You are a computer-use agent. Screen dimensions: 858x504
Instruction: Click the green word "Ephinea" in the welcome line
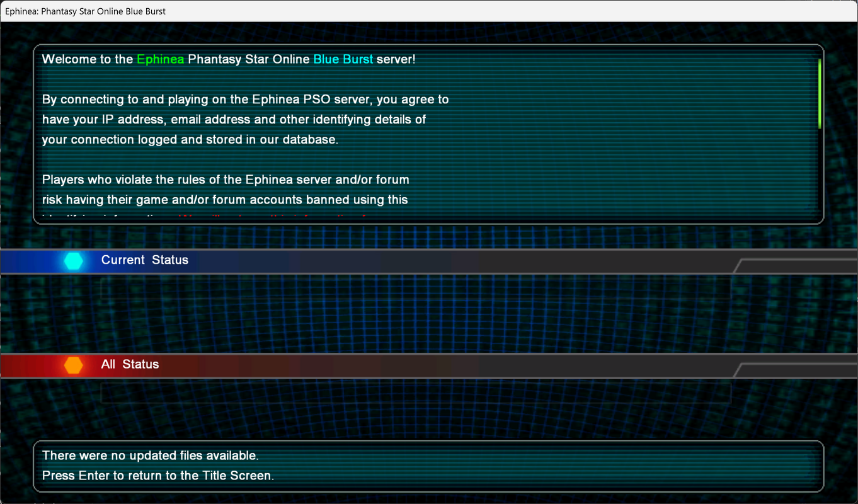161,60
